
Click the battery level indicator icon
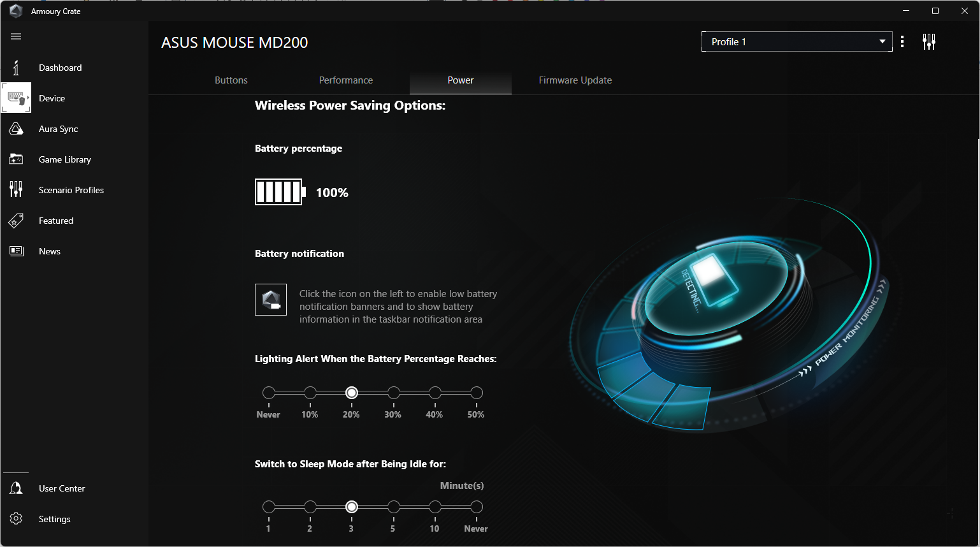pos(280,192)
